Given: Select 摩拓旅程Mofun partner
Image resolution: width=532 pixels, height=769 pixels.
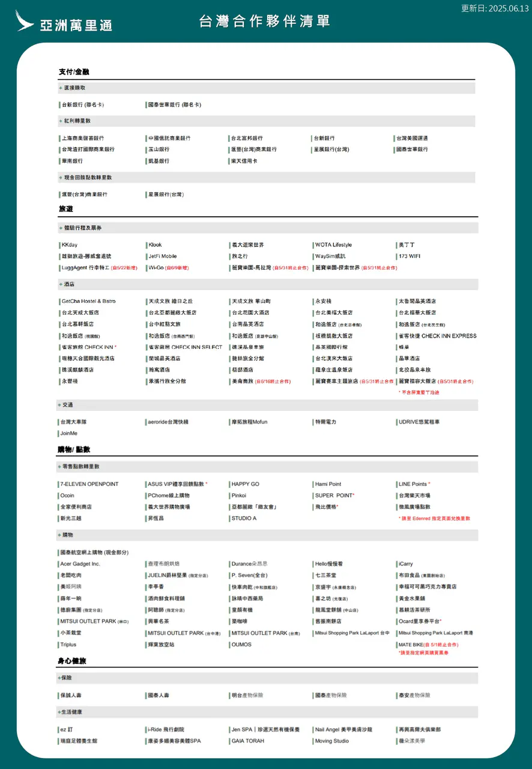Looking at the screenshot, I should [250, 422].
